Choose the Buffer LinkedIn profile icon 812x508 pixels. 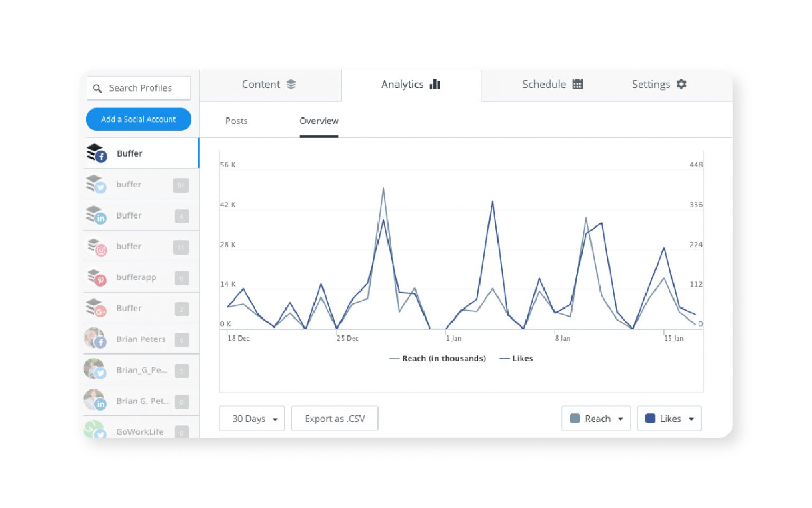click(96, 215)
